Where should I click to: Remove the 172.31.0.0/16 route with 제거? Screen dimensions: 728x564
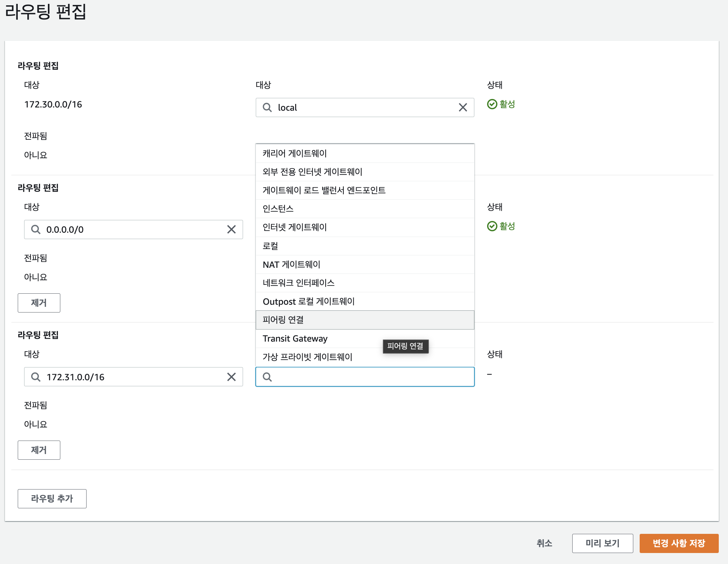(x=39, y=450)
